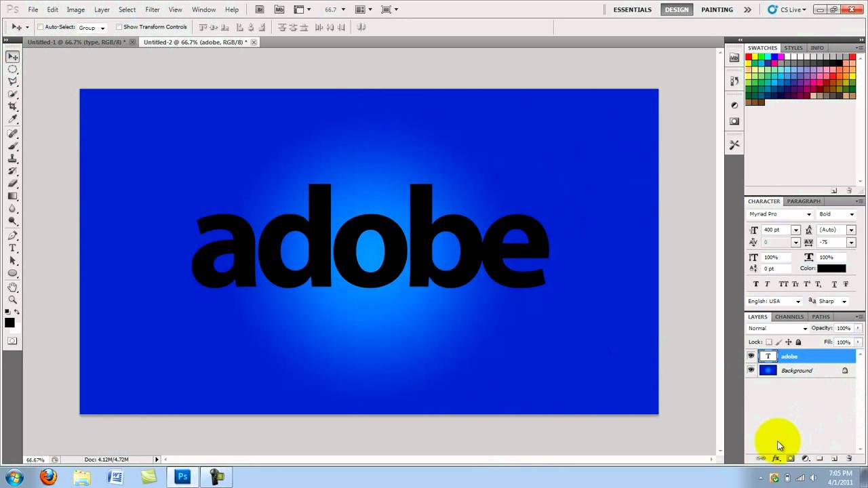Screen dimensions: 868x488
Task: Toggle Lock transparent pixels
Action: (x=769, y=342)
